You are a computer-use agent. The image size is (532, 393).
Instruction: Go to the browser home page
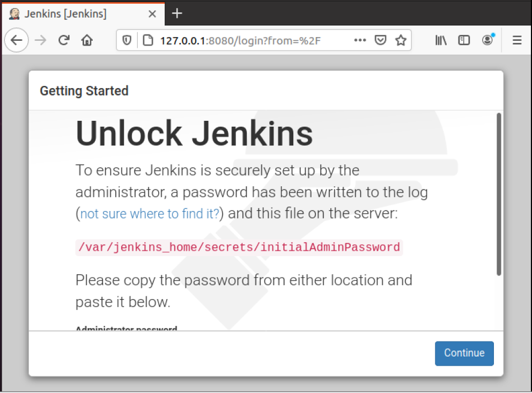[x=87, y=40]
